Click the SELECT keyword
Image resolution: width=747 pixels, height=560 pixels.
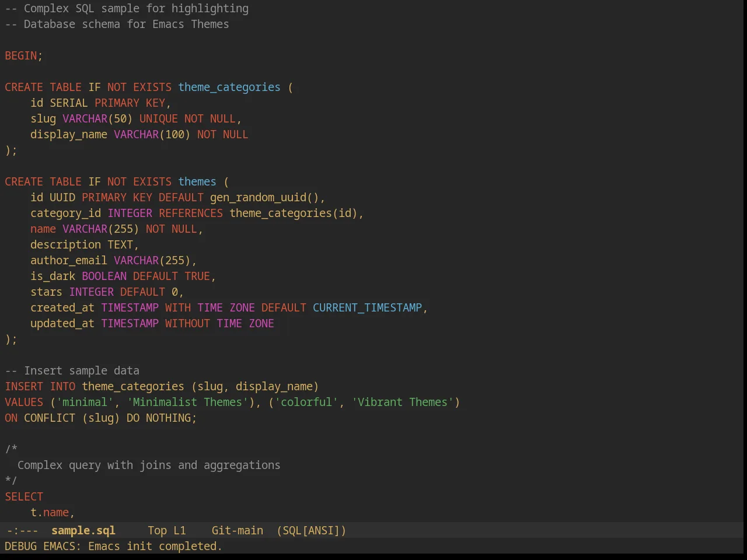(24, 496)
